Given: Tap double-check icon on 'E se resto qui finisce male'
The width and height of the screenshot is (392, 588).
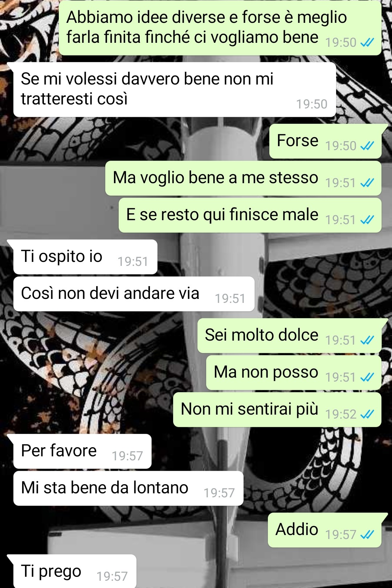Looking at the screenshot, I should [x=367, y=220].
